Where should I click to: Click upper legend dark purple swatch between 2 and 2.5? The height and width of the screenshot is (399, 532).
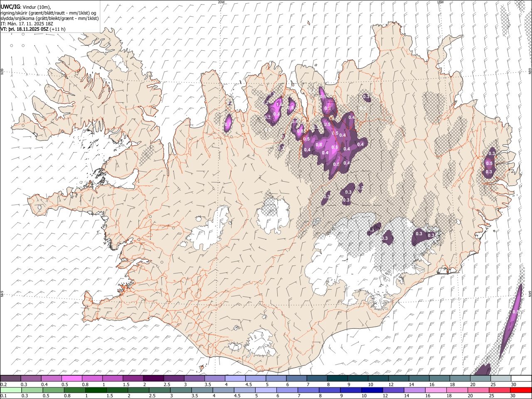tap(153, 378)
